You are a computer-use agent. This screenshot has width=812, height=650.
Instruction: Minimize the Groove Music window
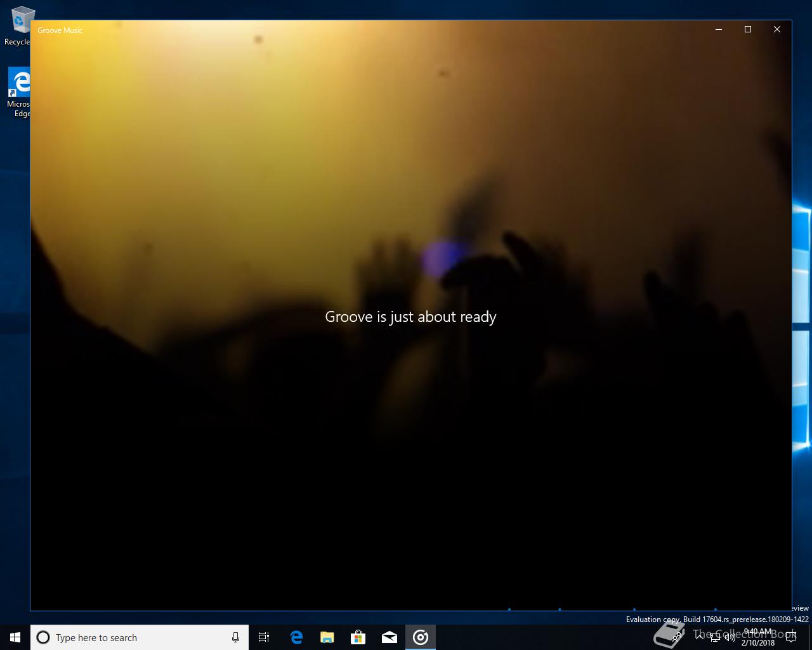coord(719,29)
